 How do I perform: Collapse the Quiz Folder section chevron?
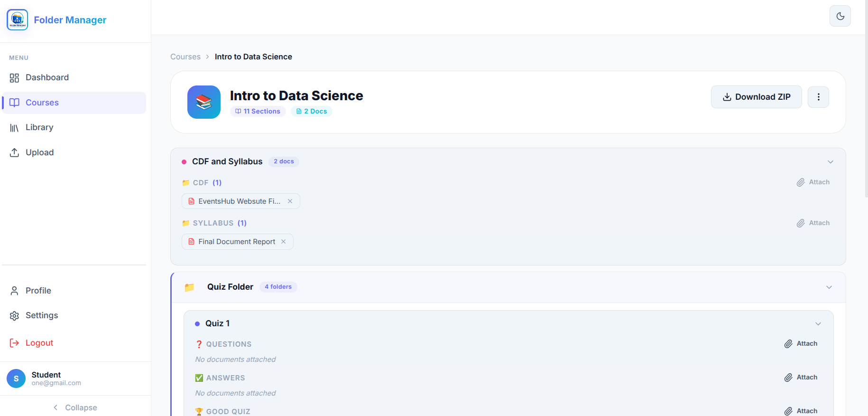pyautogui.click(x=829, y=287)
